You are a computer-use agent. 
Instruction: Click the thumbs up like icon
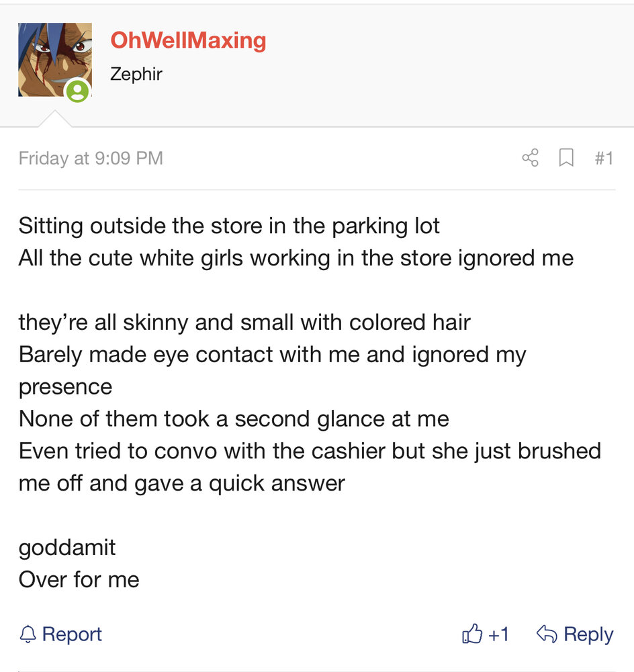[472, 634]
